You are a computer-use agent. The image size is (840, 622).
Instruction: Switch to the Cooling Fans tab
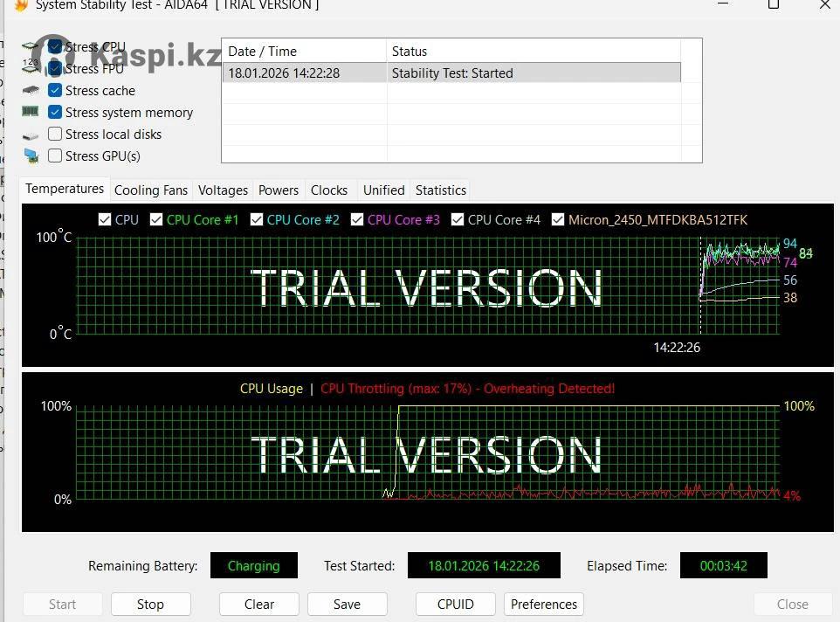[x=151, y=190]
